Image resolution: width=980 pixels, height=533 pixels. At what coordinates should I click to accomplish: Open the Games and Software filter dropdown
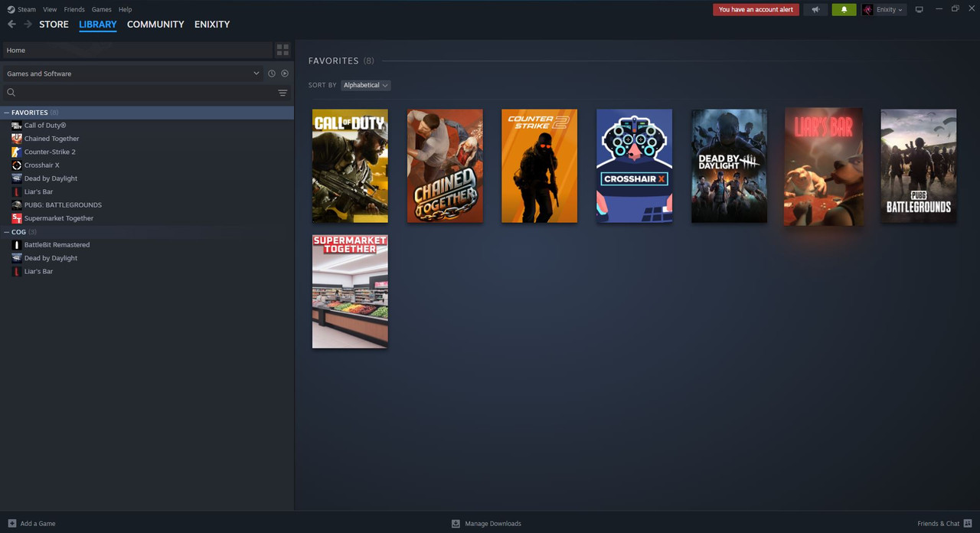click(132, 74)
